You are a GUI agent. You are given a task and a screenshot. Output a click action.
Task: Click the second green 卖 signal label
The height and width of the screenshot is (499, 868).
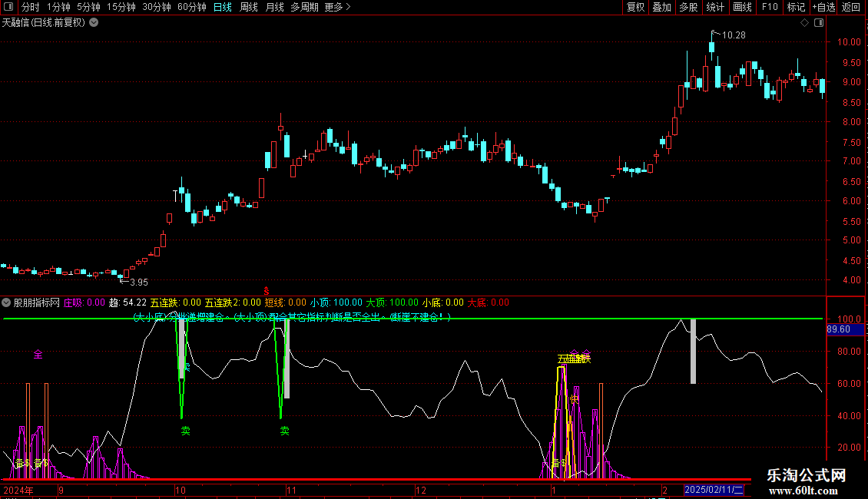(x=284, y=431)
